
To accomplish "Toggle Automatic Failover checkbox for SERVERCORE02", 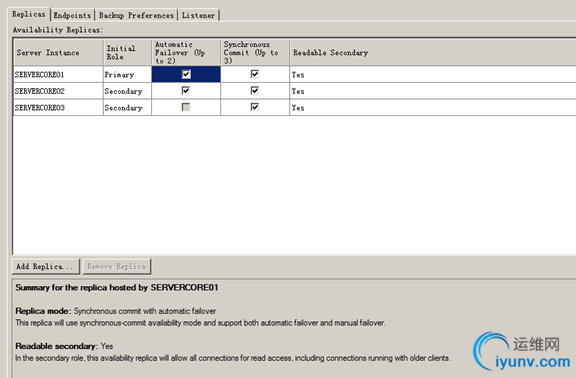I will pyautogui.click(x=186, y=90).
